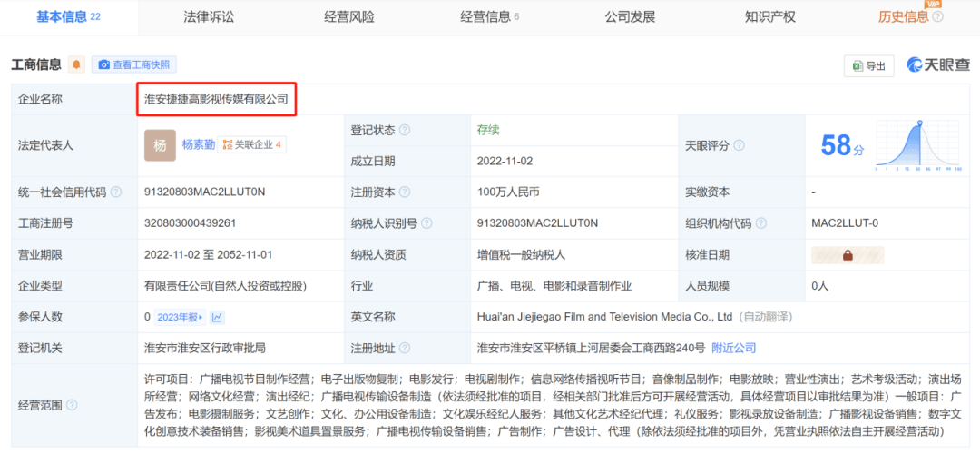This screenshot has width=980, height=454.
Task: Click the bell reminder icon beside 工商信息
Action: [77, 64]
